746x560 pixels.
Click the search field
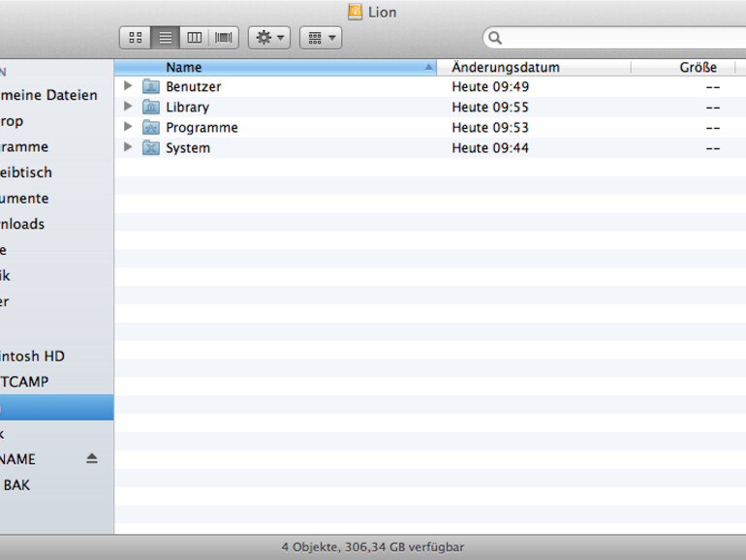614,38
